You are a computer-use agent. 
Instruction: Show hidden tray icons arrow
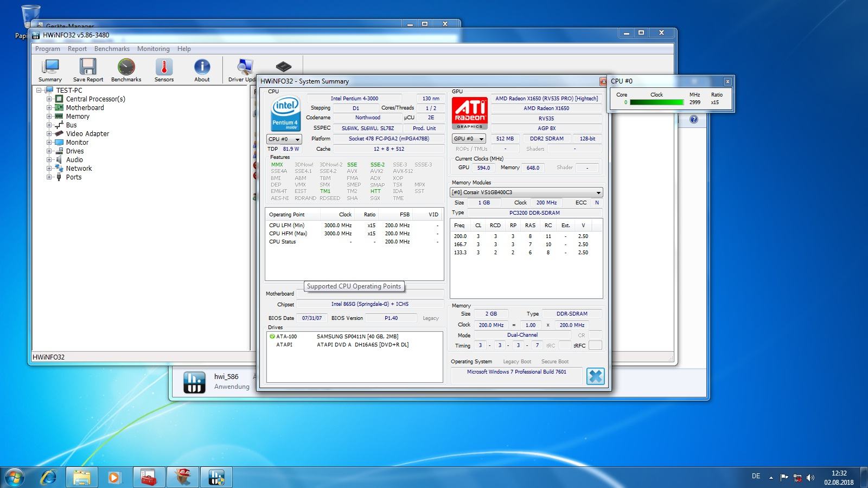pyautogui.click(x=771, y=478)
